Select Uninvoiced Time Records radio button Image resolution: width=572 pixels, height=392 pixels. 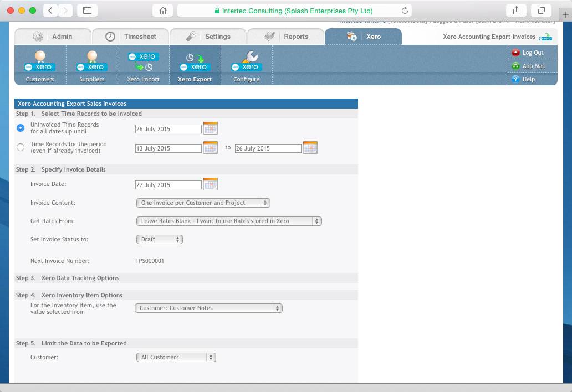click(x=21, y=128)
